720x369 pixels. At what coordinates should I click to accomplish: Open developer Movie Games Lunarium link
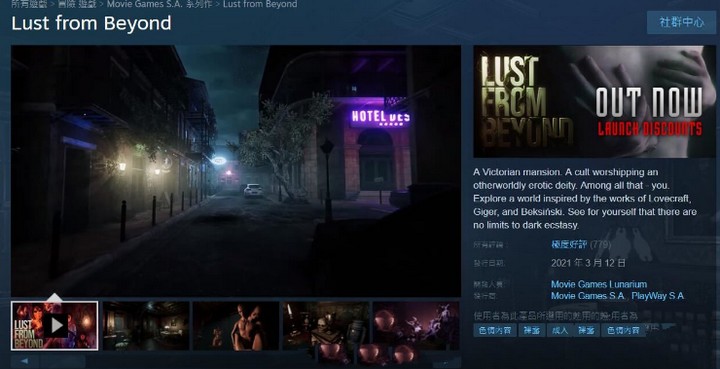point(599,284)
